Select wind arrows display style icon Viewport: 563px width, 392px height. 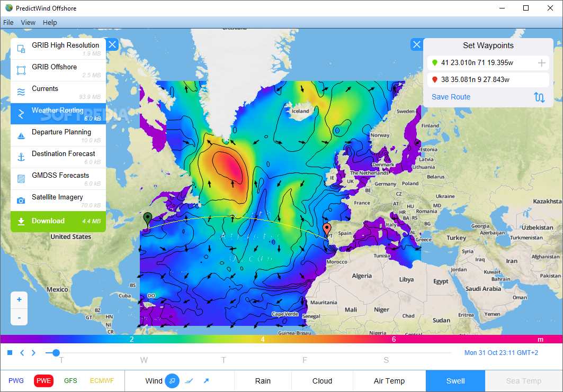206,381
